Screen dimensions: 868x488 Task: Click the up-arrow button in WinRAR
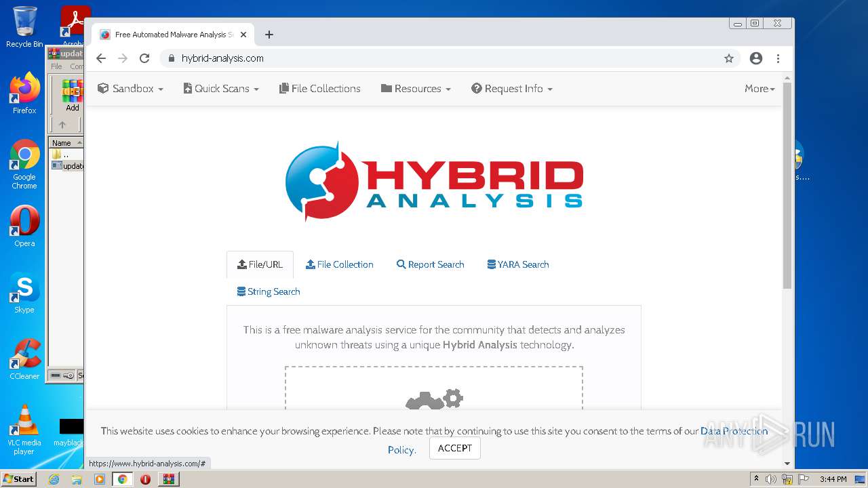pyautogui.click(x=62, y=125)
